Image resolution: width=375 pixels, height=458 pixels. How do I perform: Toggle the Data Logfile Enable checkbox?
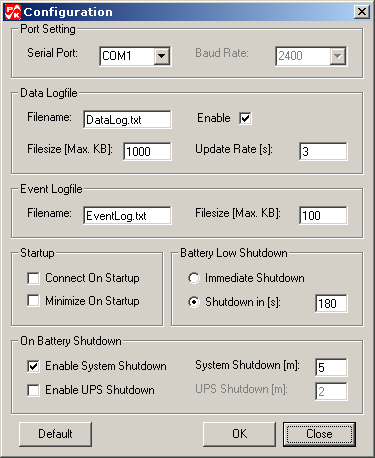[x=245, y=118]
